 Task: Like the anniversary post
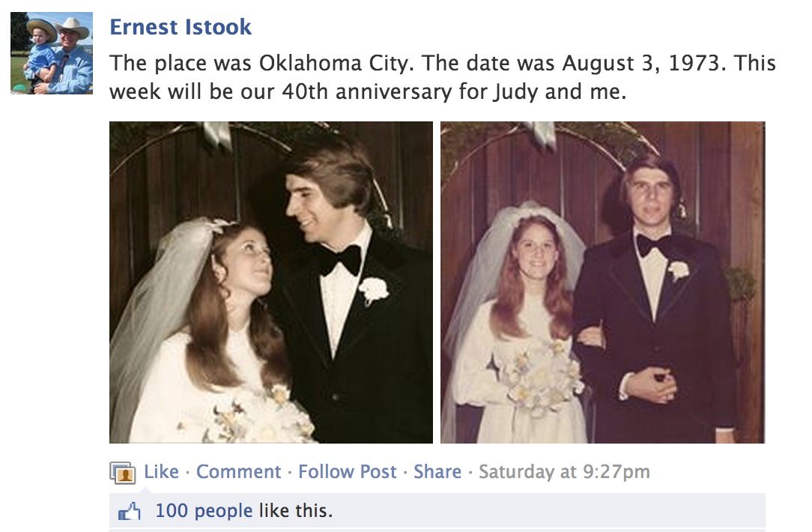click(161, 471)
